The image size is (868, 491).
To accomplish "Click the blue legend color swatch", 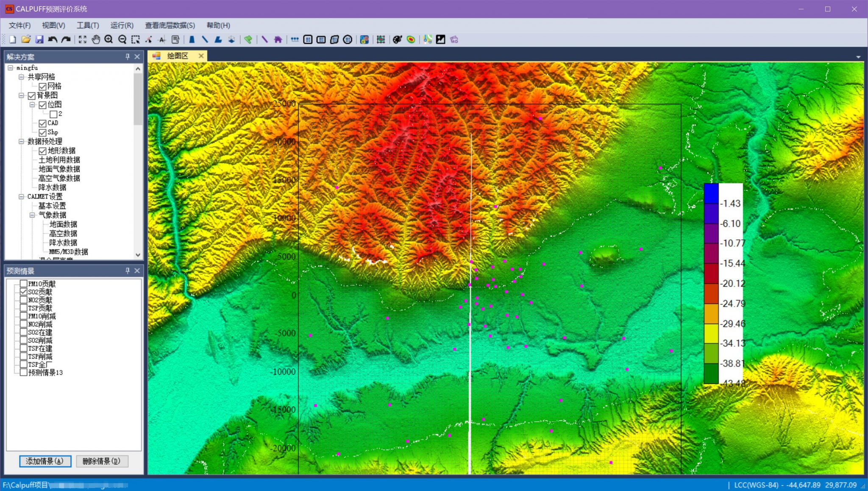I will tap(711, 194).
